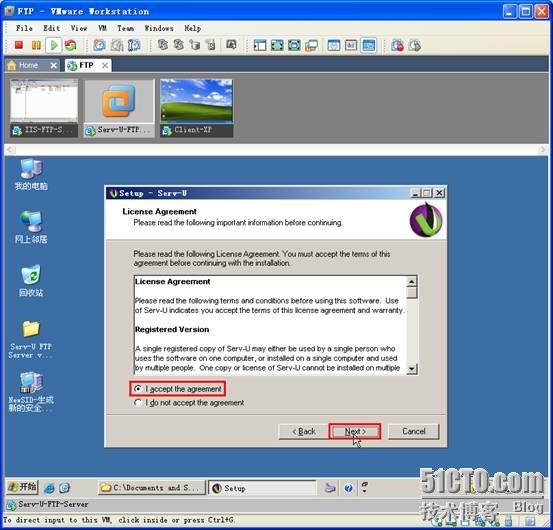The image size is (553, 530).
Task: Select the IIS-FTP-S... VM thumbnail
Action: [x=44, y=108]
